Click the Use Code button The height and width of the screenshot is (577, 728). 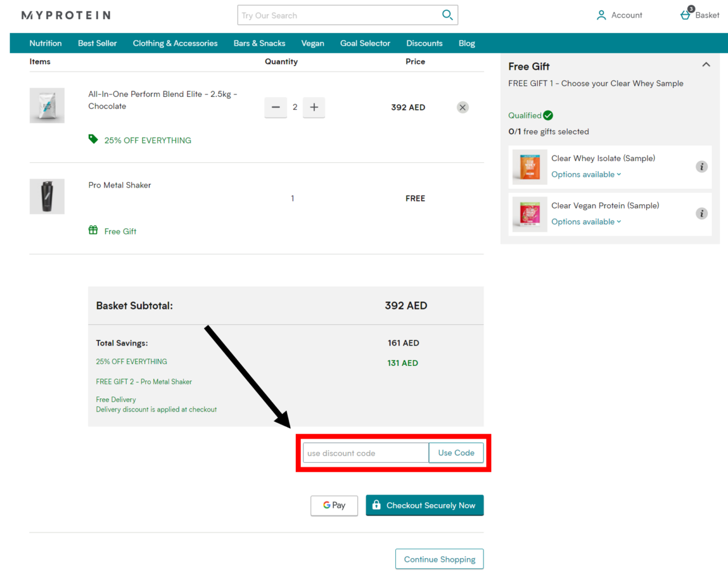coord(456,453)
